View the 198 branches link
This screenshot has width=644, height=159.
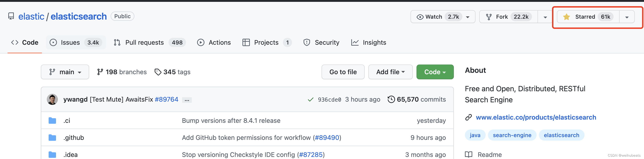coord(122,72)
